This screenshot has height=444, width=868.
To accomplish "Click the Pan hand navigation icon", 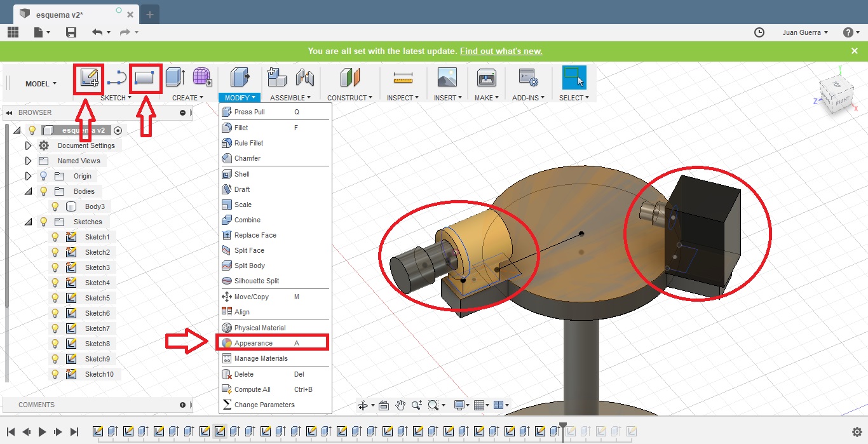I will pos(400,405).
